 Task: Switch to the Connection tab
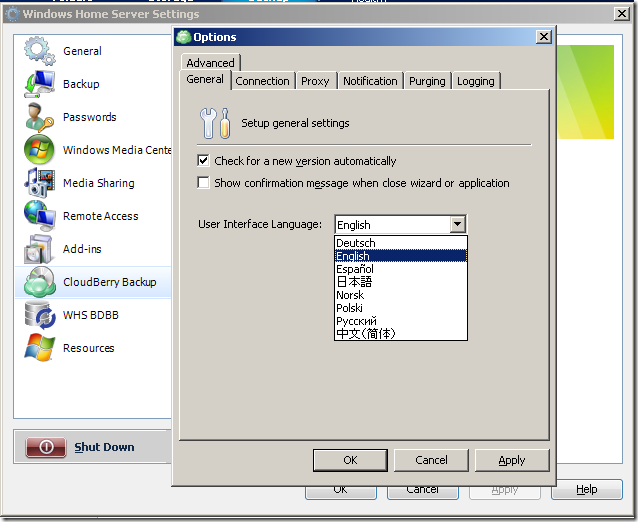coord(262,81)
